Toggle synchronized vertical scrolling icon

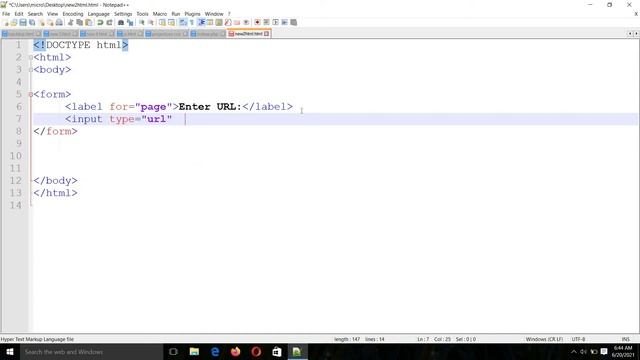(162, 22)
